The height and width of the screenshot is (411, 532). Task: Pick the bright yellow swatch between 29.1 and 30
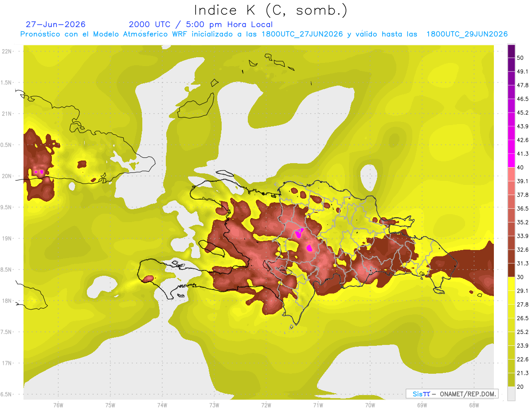coord(511,284)
